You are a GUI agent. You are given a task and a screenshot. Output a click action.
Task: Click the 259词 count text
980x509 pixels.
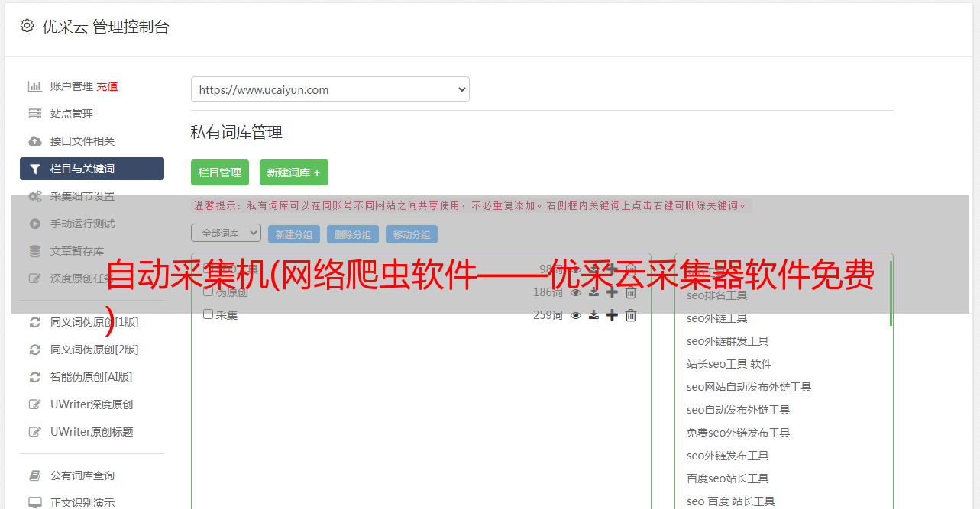pos(548,315)
